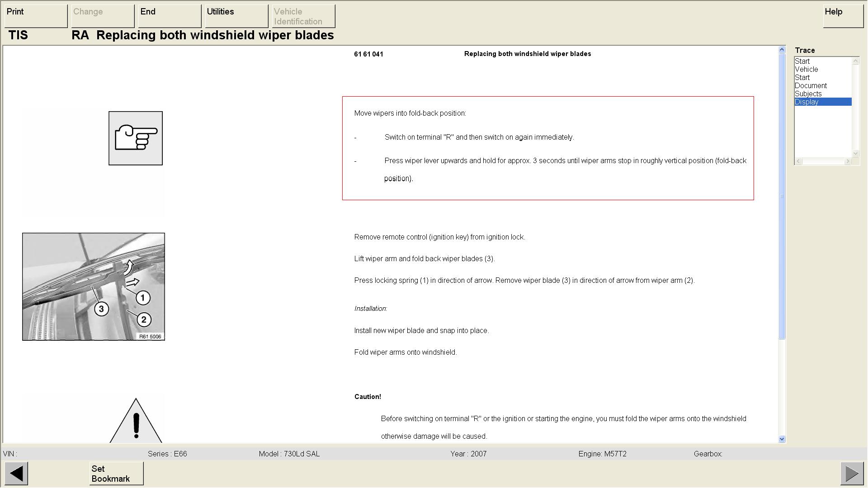The image size is (868, 488).
Task: Set Bookmark for this document
Action: (x=116, y=474)
